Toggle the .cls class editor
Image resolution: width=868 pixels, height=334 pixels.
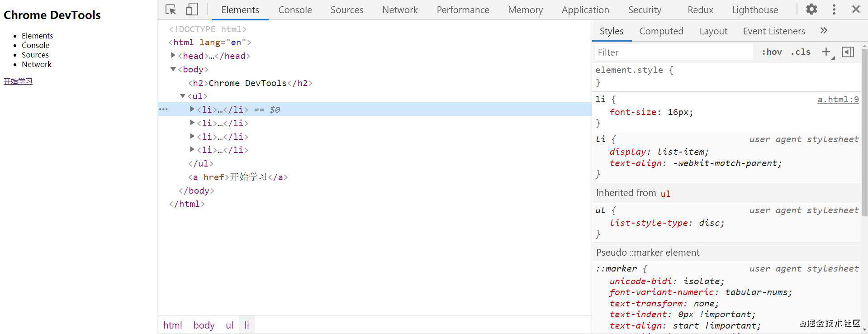click(801, 52)
